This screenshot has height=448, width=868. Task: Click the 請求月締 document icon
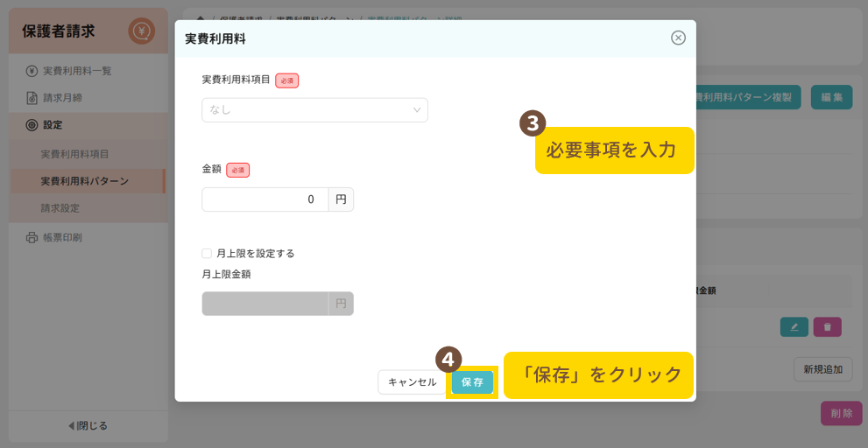[x=32, y=98]
